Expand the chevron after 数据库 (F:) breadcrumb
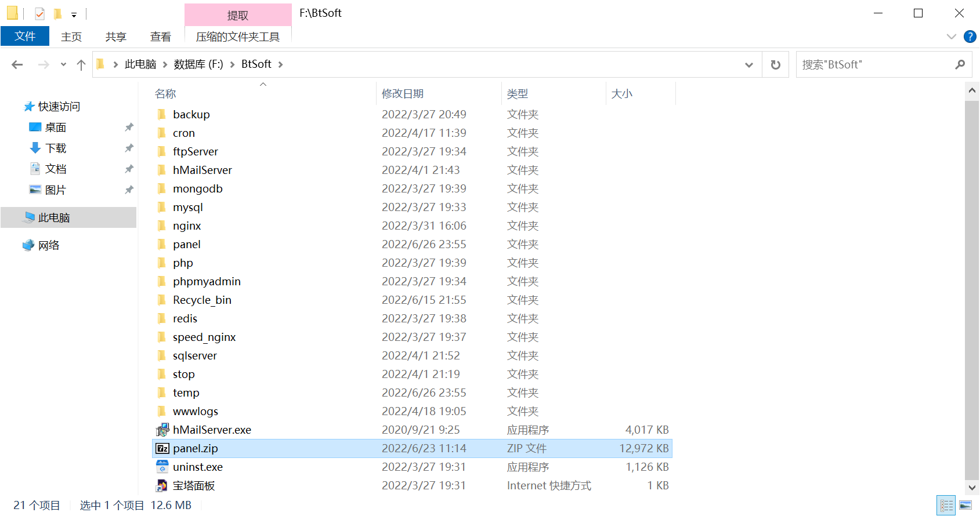 tap(232, 64)
